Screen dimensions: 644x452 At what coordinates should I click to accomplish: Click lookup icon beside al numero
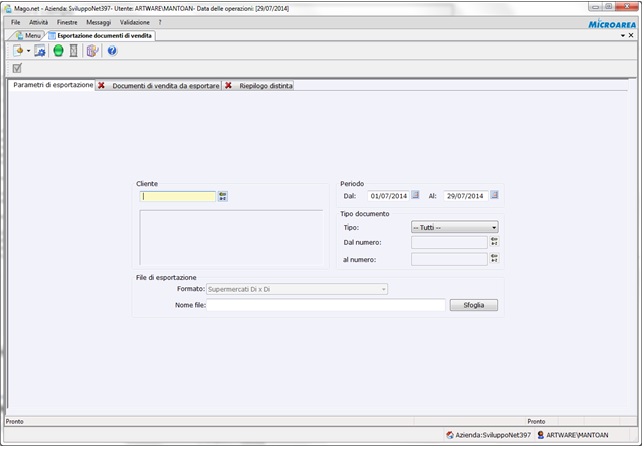[x=494, y=258]
